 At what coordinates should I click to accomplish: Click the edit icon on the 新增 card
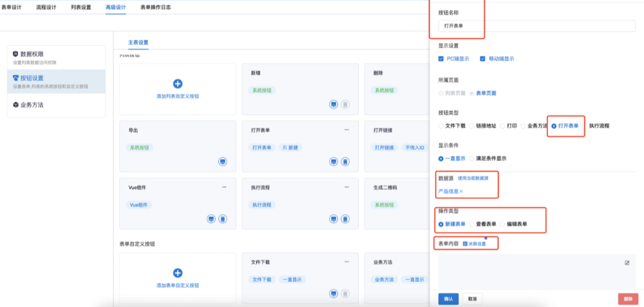(334, 104)
